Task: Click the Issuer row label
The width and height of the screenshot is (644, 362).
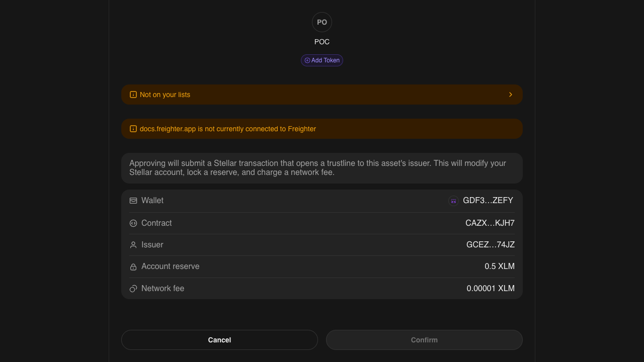Action: [x=152, y=245]
